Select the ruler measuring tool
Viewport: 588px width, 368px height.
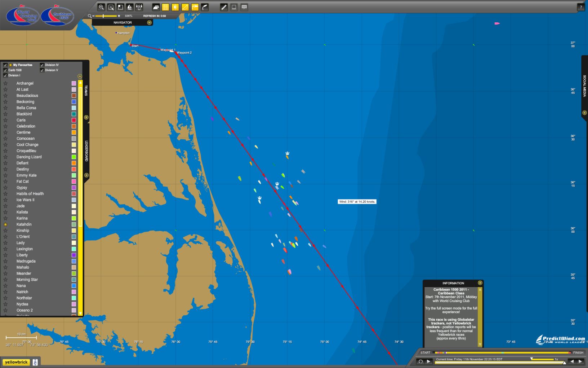tap(224, 7)
